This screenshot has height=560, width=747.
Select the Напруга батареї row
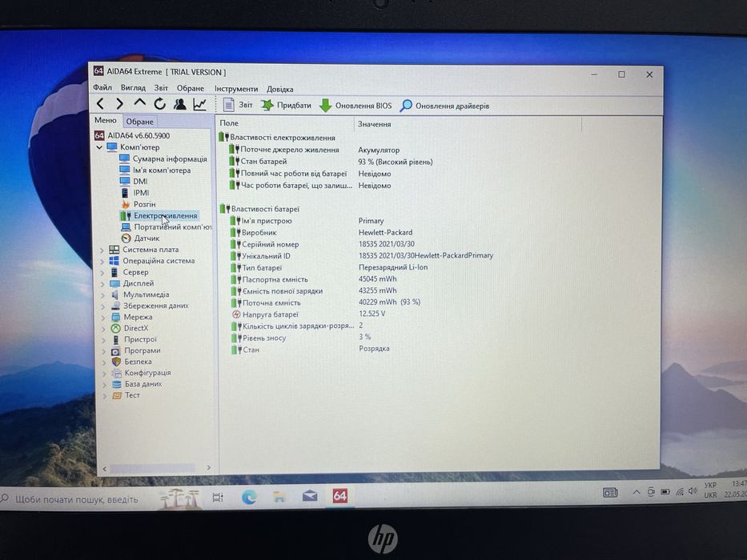(308, 314)
